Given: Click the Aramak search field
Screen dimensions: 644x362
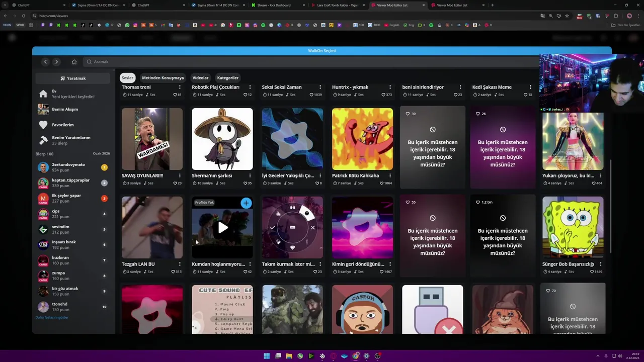Looking at the screenshot, I should point(312,62).
